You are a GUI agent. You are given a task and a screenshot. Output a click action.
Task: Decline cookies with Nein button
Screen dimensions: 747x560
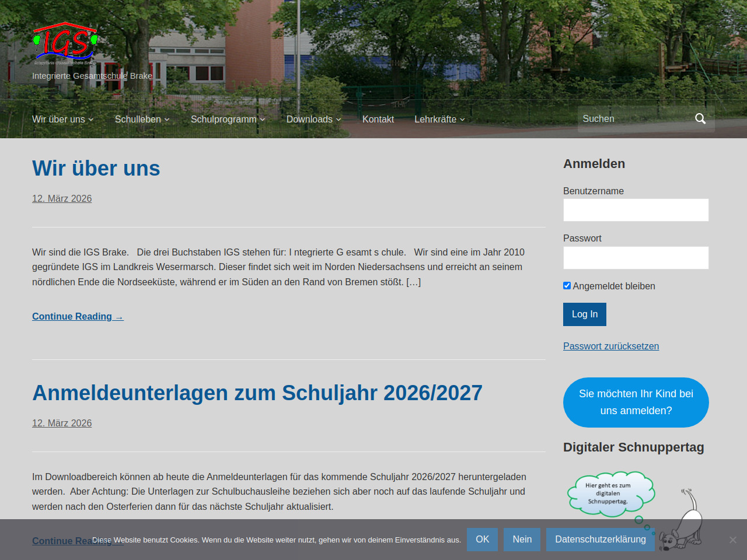[522, 540]
